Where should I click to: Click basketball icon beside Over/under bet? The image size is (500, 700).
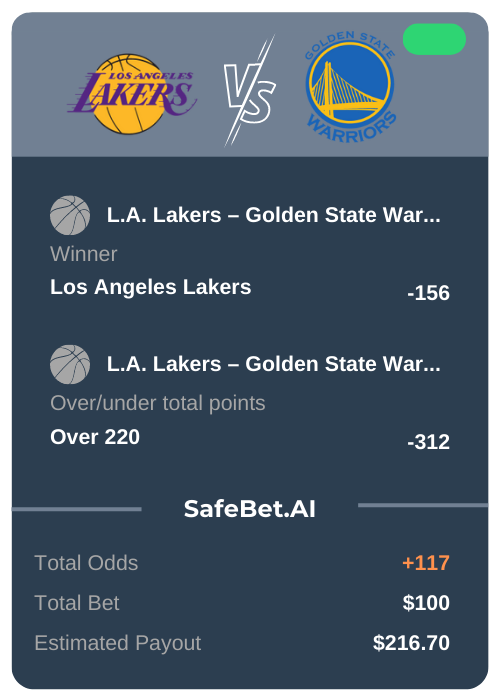[x=70, y=364]
